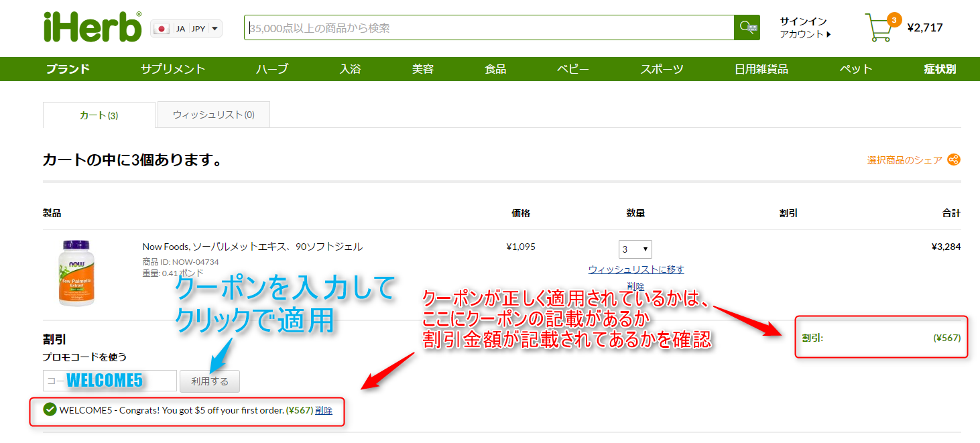Open the 入浴 menu

pyautogui.click(x=350, y=69)
